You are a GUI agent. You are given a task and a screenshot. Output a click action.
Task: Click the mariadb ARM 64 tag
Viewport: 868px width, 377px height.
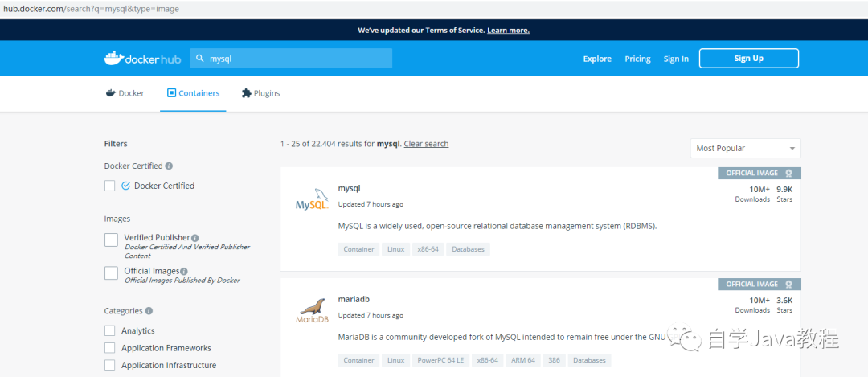522,360
